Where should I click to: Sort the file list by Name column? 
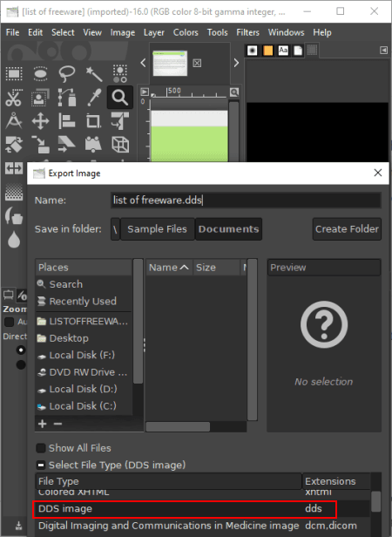(169, 268)
